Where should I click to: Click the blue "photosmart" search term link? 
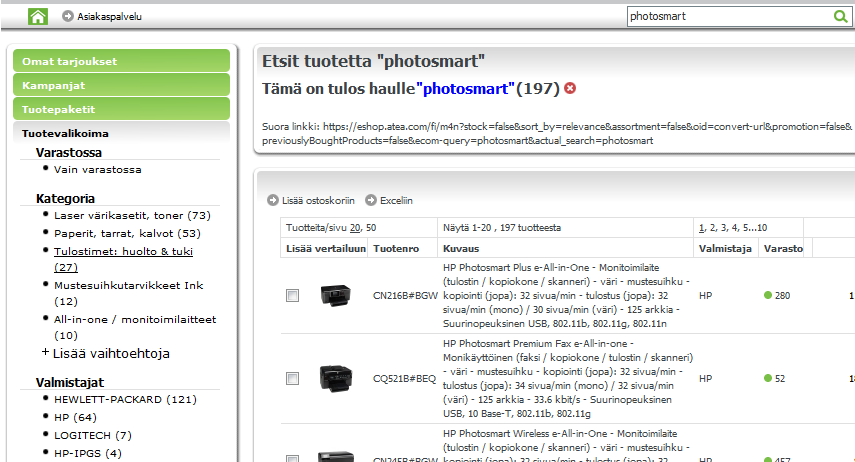click(465, 88)
